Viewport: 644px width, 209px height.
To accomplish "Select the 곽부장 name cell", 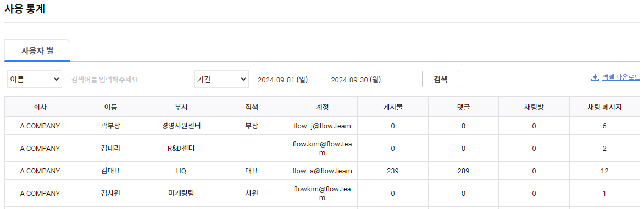I will (110, 126).
